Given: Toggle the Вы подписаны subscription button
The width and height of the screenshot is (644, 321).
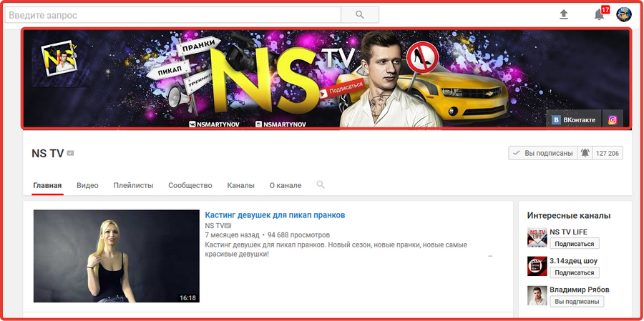Looking at the screenshot, I should coord(542,153).
